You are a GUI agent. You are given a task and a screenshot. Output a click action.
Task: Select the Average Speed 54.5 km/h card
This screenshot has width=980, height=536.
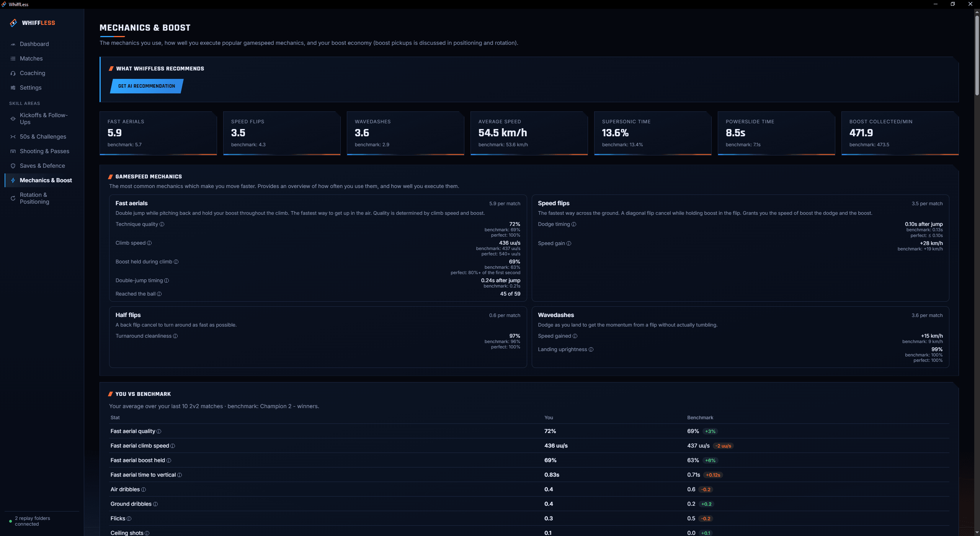pos(529,133)
